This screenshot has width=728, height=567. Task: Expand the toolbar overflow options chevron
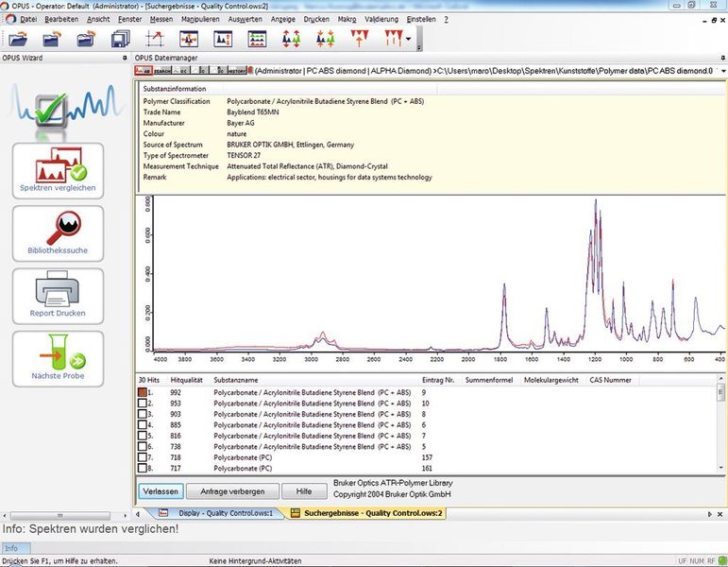(419, 47)
